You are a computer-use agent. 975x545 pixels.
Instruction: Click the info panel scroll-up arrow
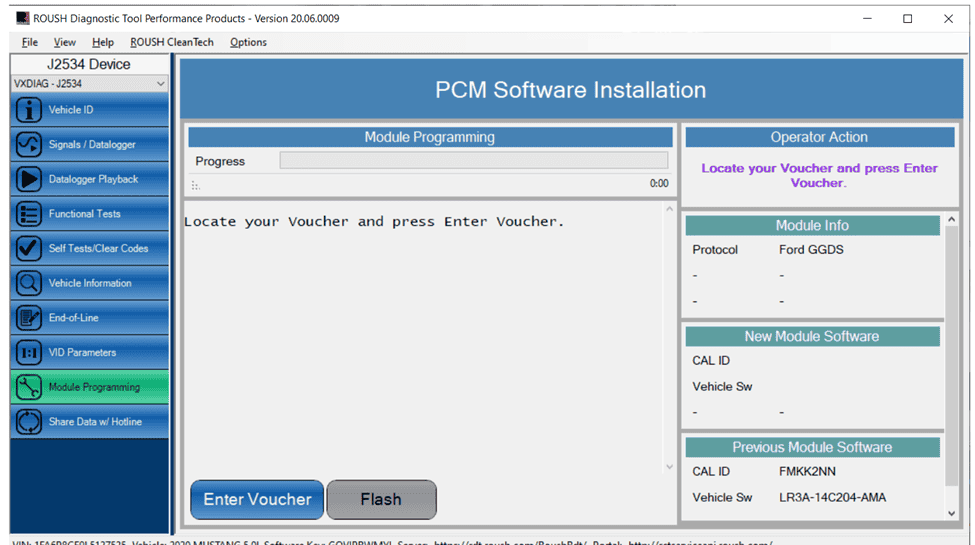(x=951, y=220)
